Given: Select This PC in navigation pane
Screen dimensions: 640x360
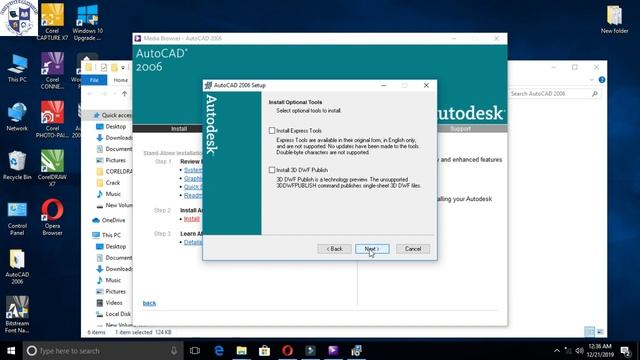Looking at the screenshot, I should 106,235.
